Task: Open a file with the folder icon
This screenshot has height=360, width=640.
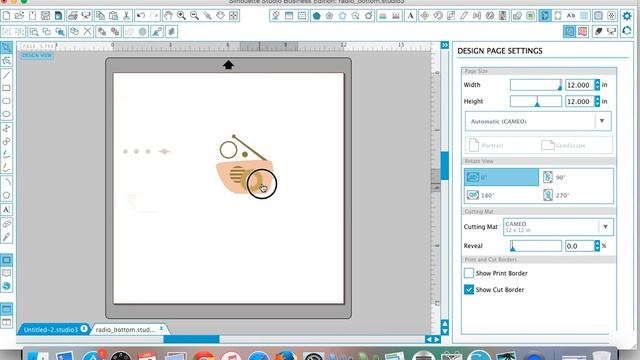Action: point(19,16)
